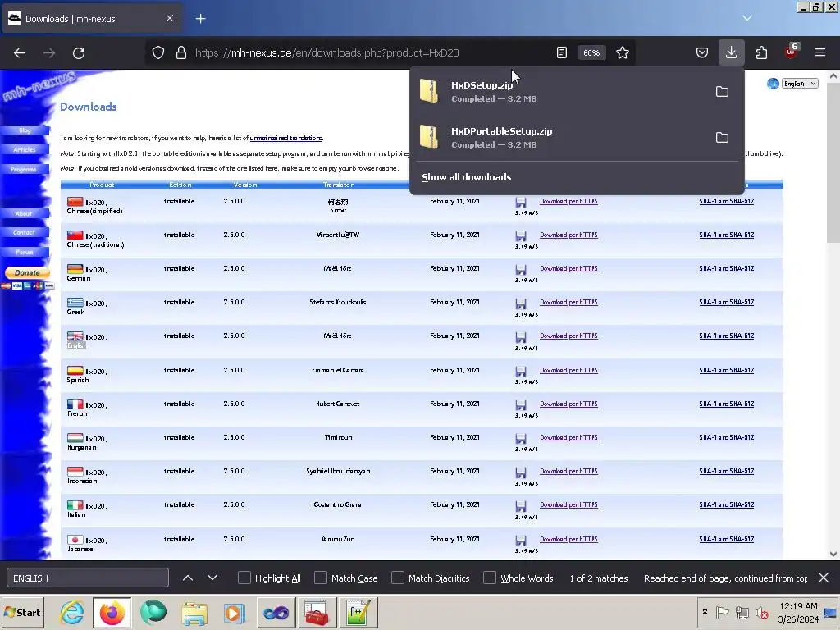Toggle reader view icon
The width and height of the screenshot is (840, 630).
[561, 53]
